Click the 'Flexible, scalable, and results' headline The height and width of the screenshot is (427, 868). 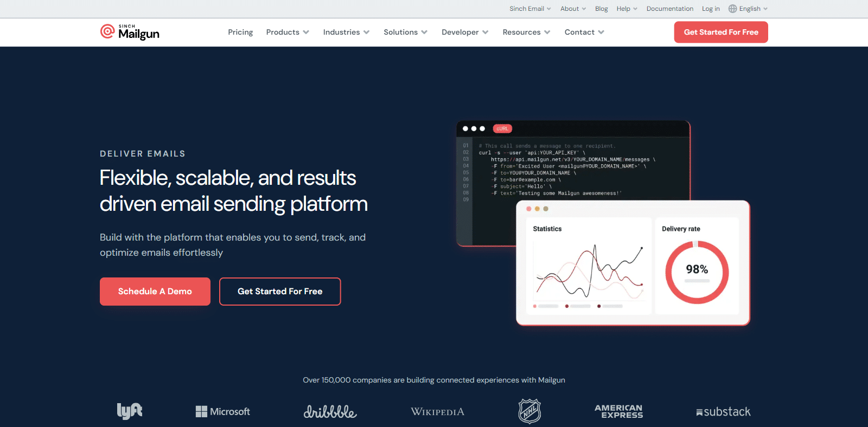pyautogui.click(x=228, y=178)
